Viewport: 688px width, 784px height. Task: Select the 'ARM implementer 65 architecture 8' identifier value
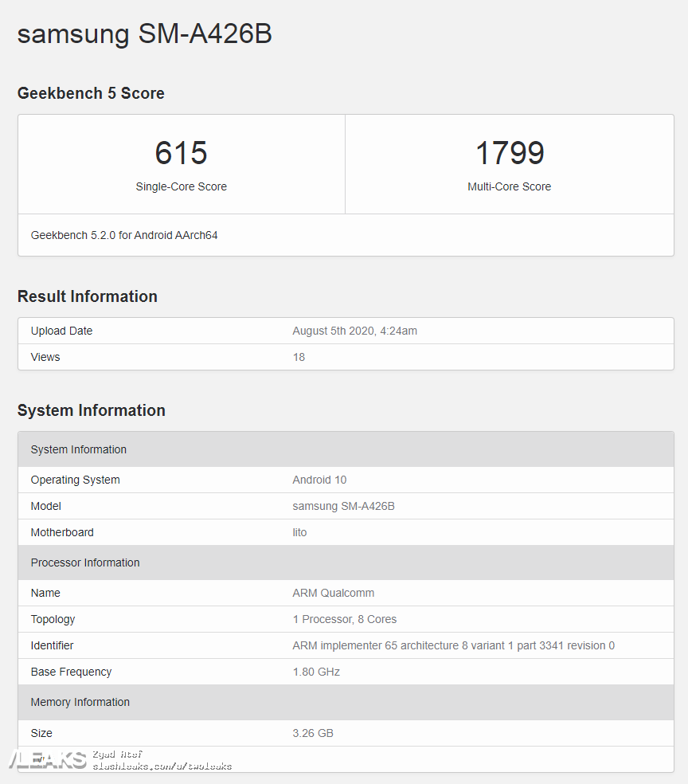tap(453, 645)
